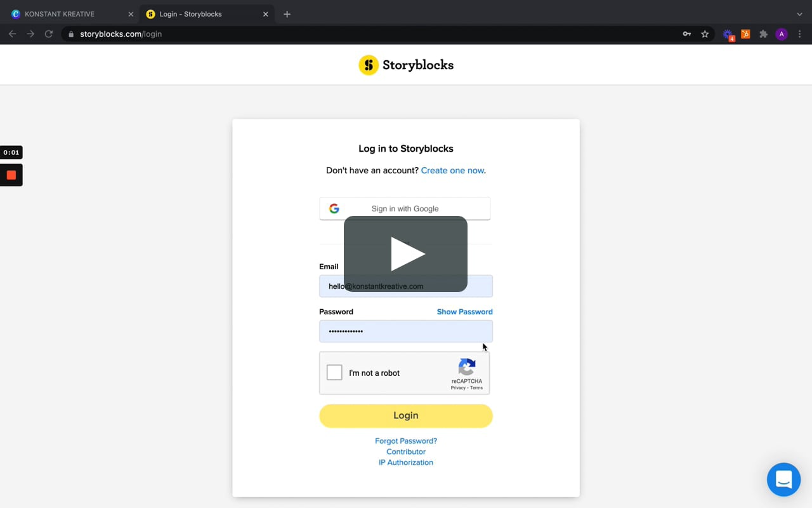Open the HubSpot extension icon
The height and width of the screenshot is (508, 812).
tap(745, 34)
